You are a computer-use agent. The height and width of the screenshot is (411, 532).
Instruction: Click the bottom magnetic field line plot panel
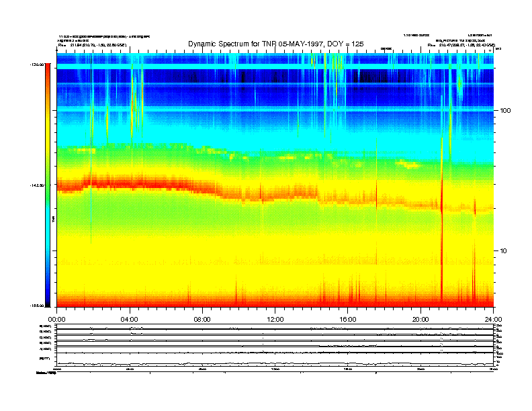275,360
